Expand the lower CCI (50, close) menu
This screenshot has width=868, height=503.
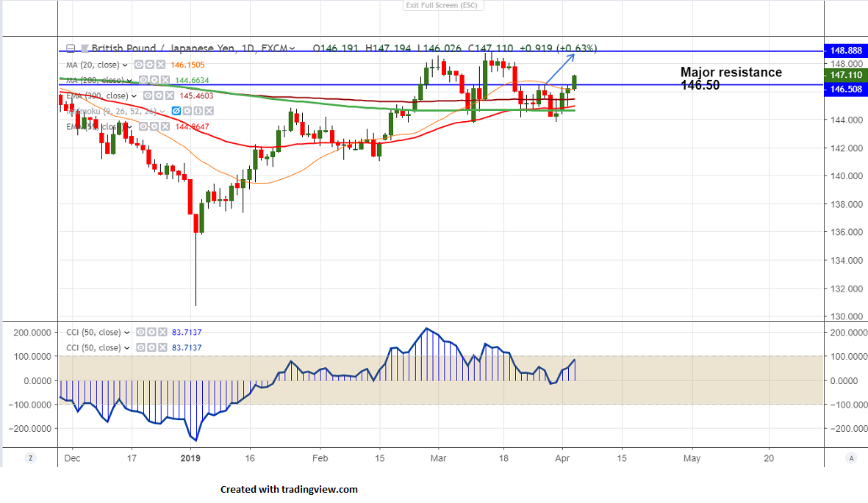126,348
